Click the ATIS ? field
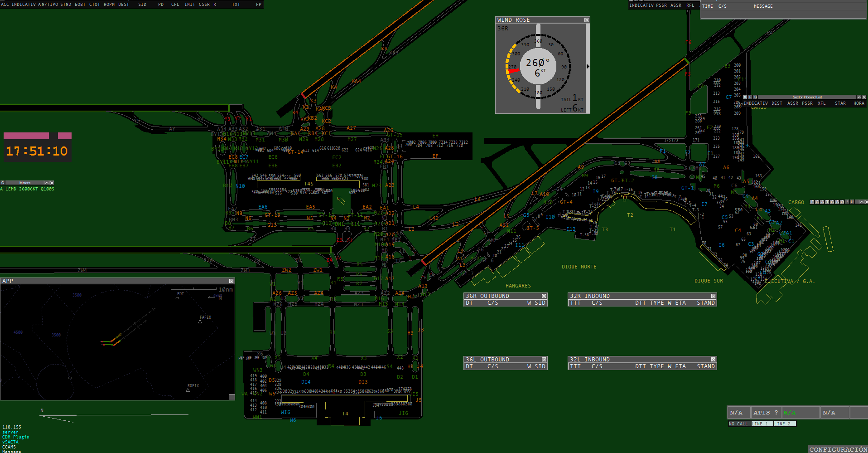Image resolution: width=868 pixels, height=453 pixels. coord(766,413)
